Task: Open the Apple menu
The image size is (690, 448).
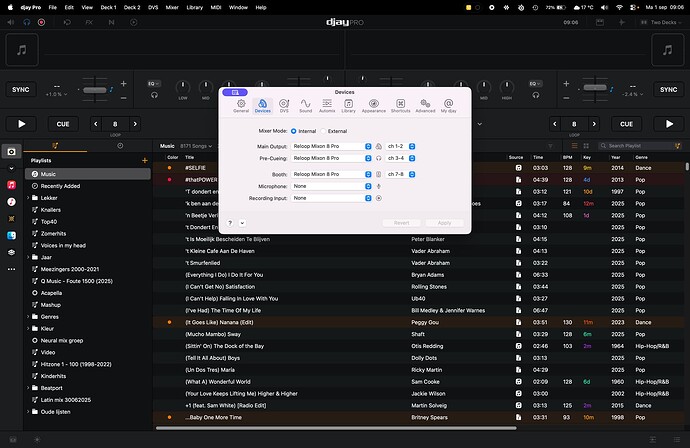Action: (x=10, y=7)
